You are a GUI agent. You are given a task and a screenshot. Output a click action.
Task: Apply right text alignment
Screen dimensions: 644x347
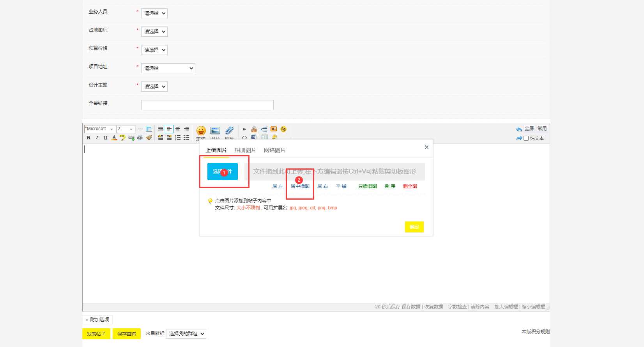tap(186, 129)
